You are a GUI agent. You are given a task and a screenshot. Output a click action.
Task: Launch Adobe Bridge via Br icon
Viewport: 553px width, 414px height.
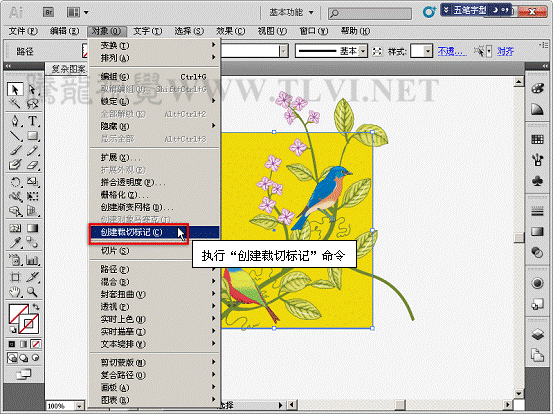48,12
